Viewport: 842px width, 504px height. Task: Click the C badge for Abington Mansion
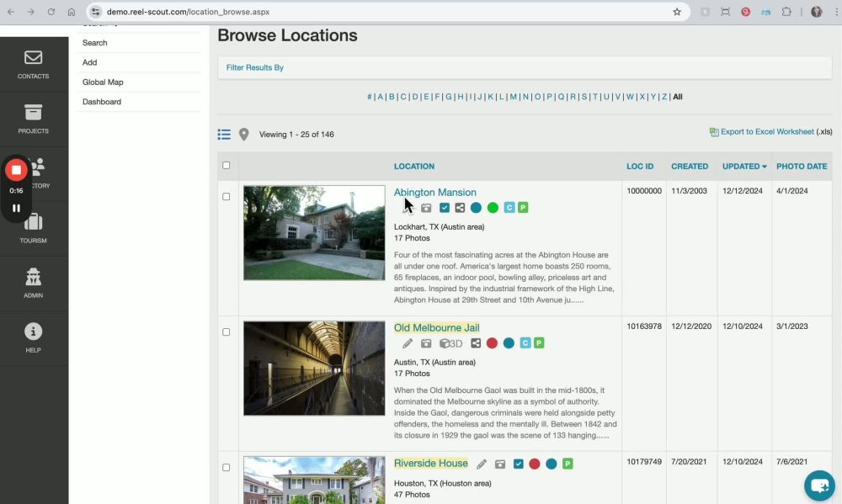509,208
